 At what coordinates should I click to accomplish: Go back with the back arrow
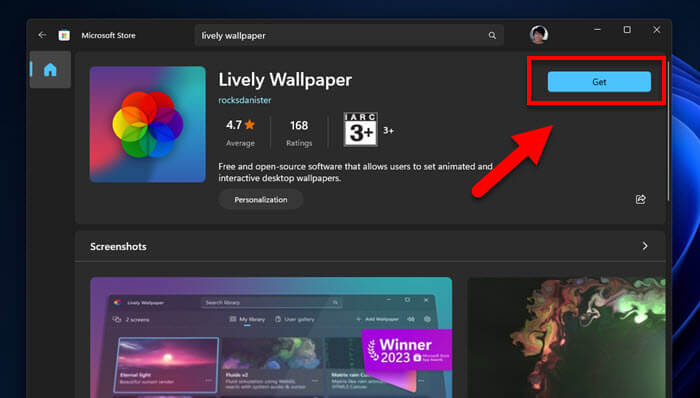point(42,35)
